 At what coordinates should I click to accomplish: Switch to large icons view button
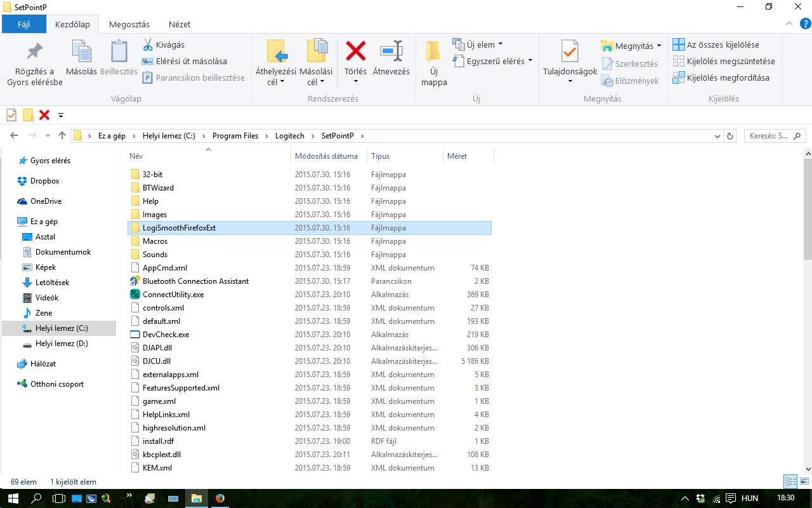[804, 481]
